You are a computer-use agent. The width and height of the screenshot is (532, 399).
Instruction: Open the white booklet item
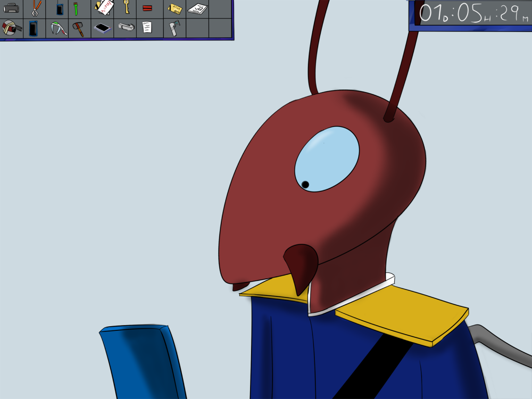click(197, 9)
